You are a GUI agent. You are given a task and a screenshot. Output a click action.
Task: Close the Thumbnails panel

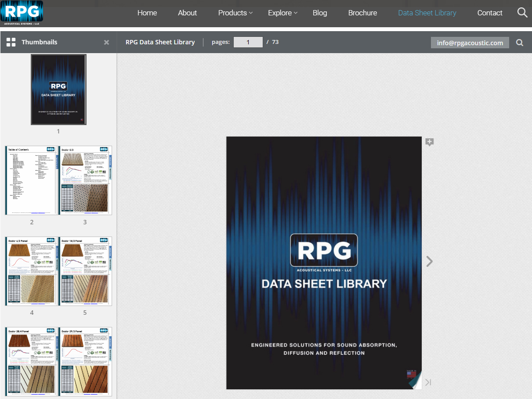(106, 43)
